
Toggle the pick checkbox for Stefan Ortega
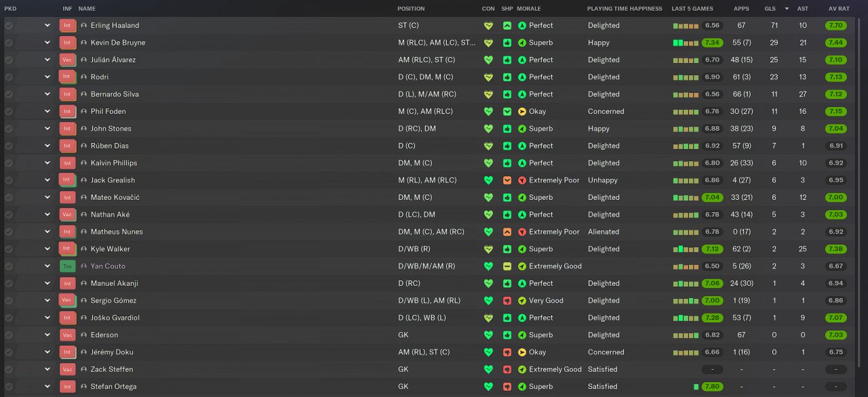point(9,387)
